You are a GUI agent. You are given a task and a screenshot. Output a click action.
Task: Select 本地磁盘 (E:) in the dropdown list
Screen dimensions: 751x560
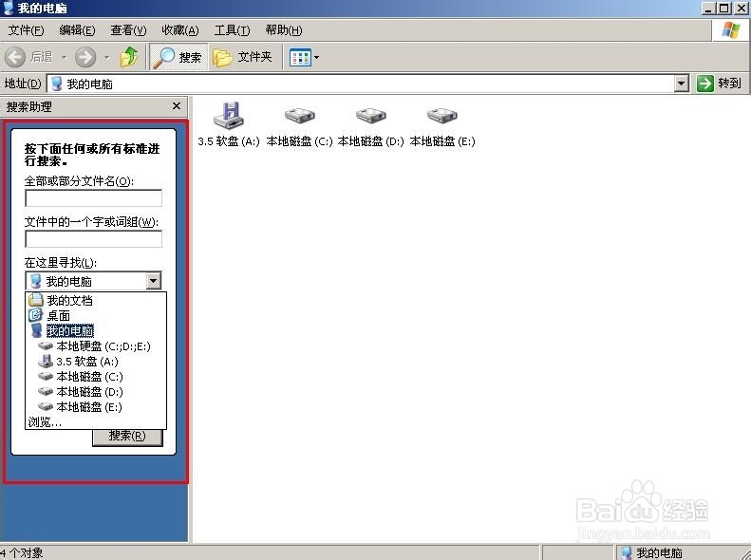point(96,407)
